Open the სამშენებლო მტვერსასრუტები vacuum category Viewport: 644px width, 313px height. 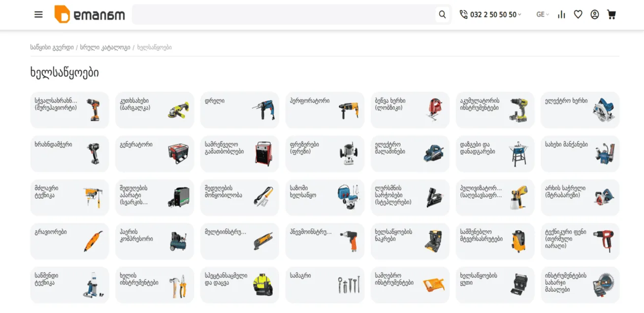495,242
